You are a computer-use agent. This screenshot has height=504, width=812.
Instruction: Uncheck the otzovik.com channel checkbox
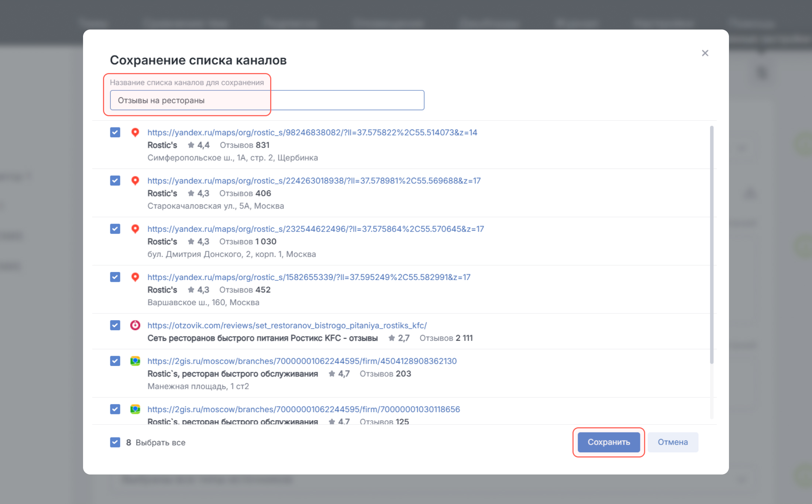(115, 325)
